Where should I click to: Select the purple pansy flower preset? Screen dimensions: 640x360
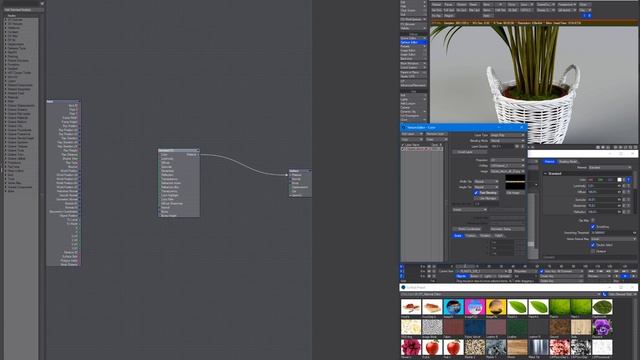602,327
